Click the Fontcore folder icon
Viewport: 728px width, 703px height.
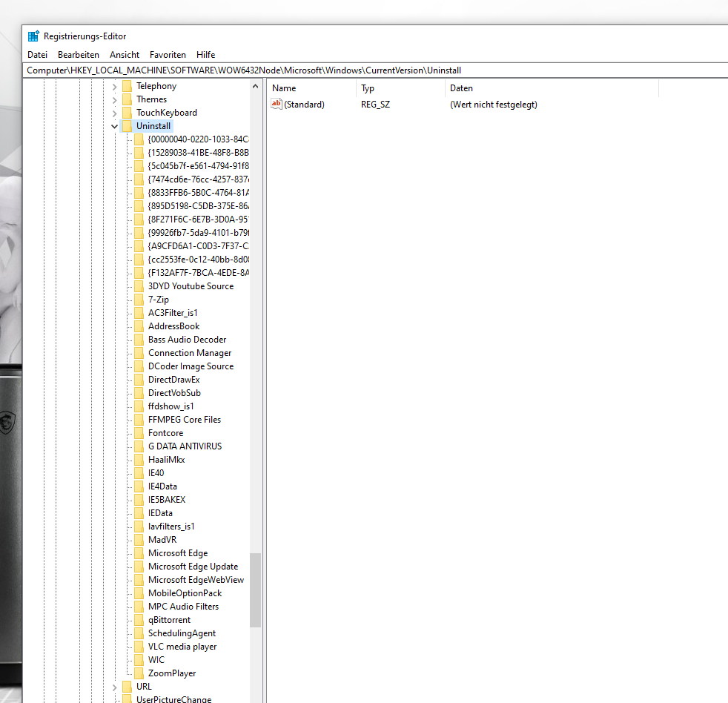[x=139, y=433]
